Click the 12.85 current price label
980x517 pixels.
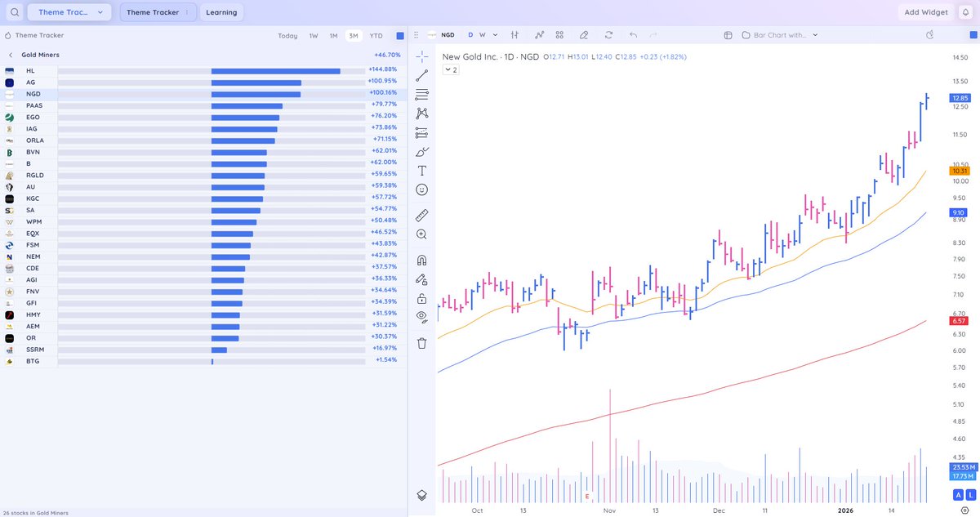click(960, 98)
